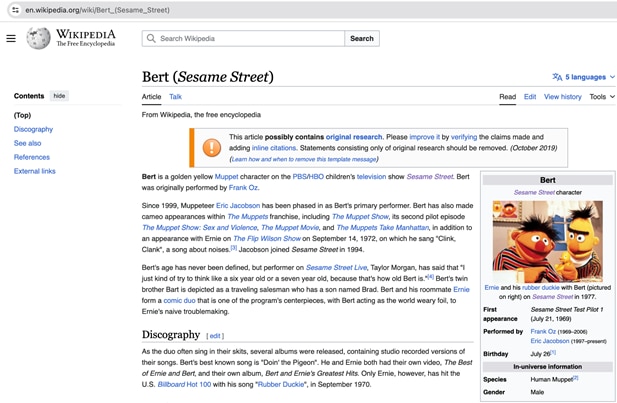The image size is (617, 403).
Task: Click Birthday citation [1] in infobox
Action: (553, 352)
